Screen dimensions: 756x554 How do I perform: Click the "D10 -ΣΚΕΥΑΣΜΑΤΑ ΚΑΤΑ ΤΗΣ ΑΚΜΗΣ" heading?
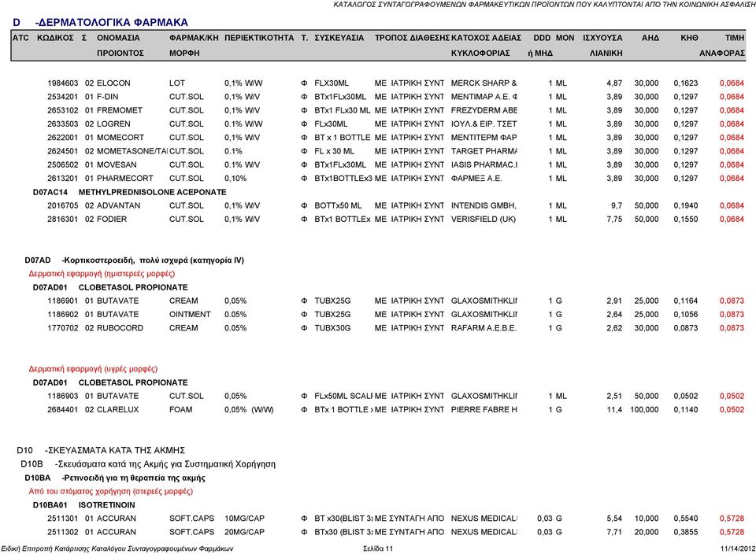pyautogui.click(x=101, y=450)
